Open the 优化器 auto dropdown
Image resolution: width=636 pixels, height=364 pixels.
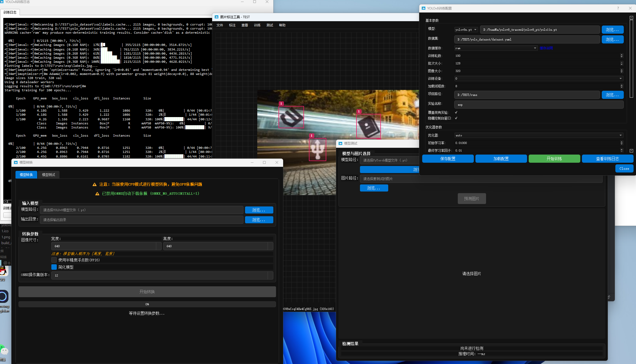point(538,135)
